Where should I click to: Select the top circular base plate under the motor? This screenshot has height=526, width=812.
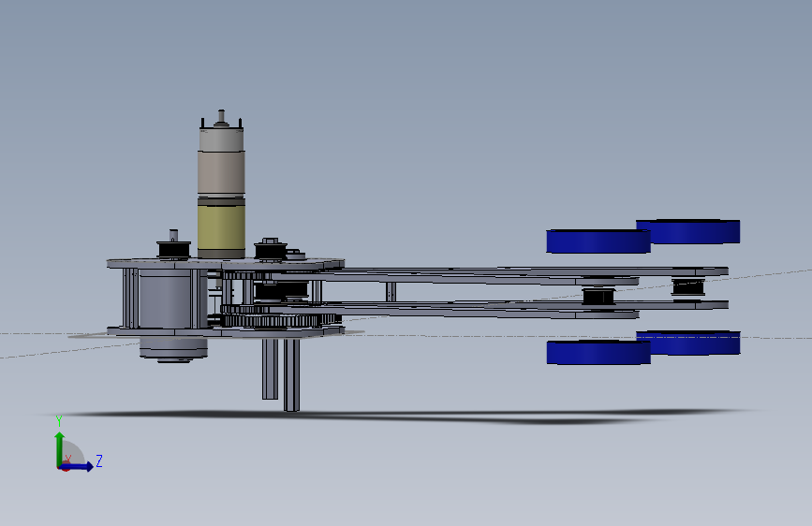pyautogui.click(x=226, y=264)
